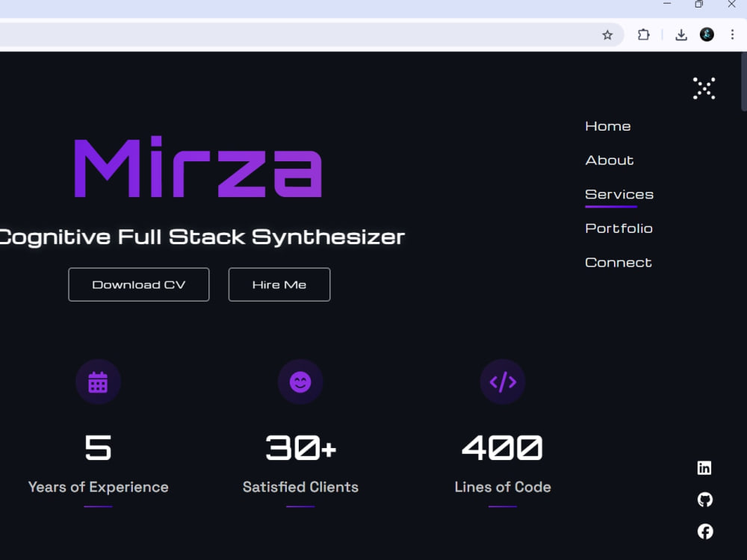The width and height of the screenshot is (747, 560).
Task: Show browser downloads
Action: point(681,35)
